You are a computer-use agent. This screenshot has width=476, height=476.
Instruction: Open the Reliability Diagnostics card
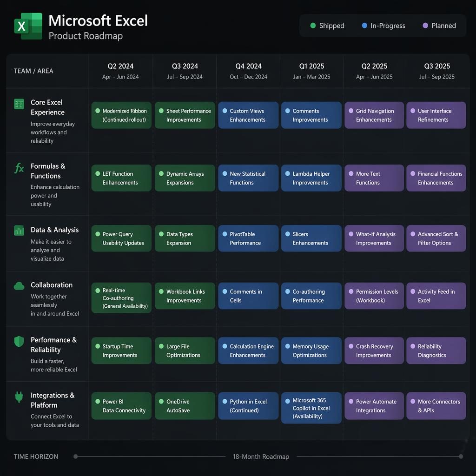tap(436, 350)
